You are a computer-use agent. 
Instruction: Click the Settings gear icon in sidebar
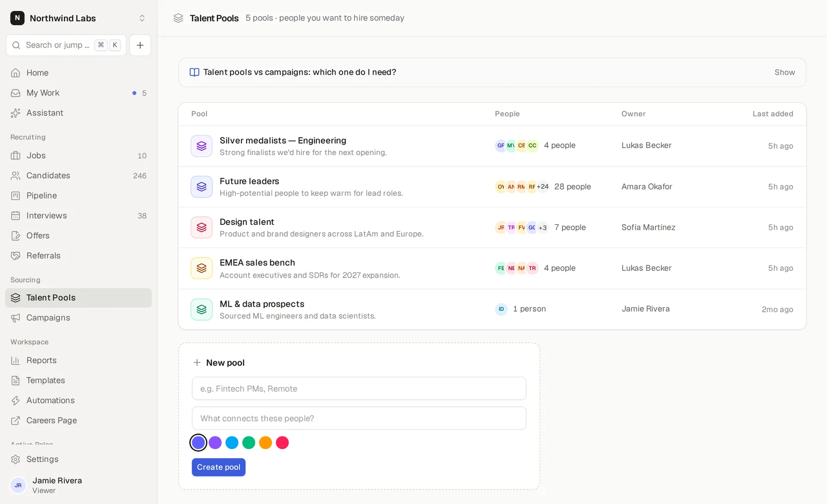pyautogui.click(x=16, y=459)
